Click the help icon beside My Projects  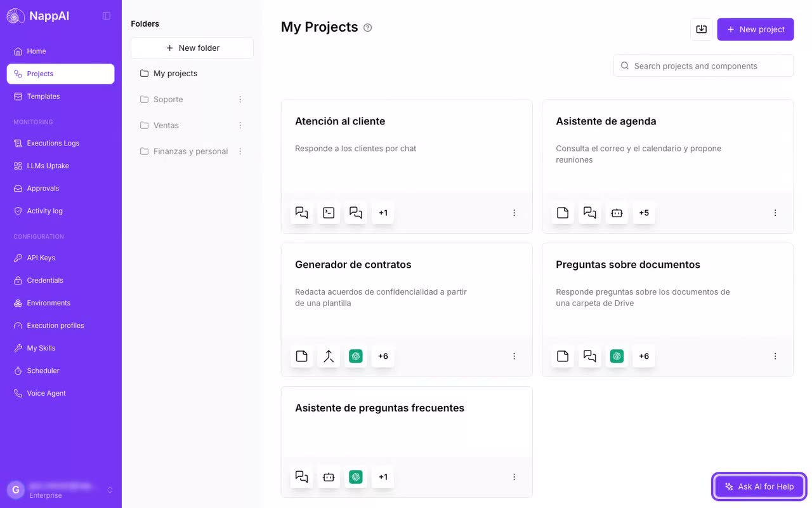tap(367, 27)
